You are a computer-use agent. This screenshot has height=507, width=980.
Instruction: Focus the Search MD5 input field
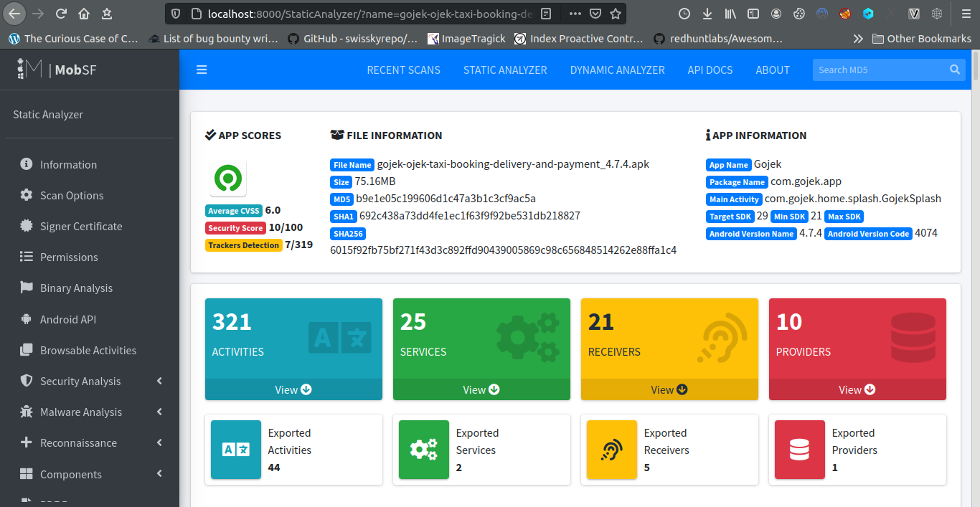880,70
